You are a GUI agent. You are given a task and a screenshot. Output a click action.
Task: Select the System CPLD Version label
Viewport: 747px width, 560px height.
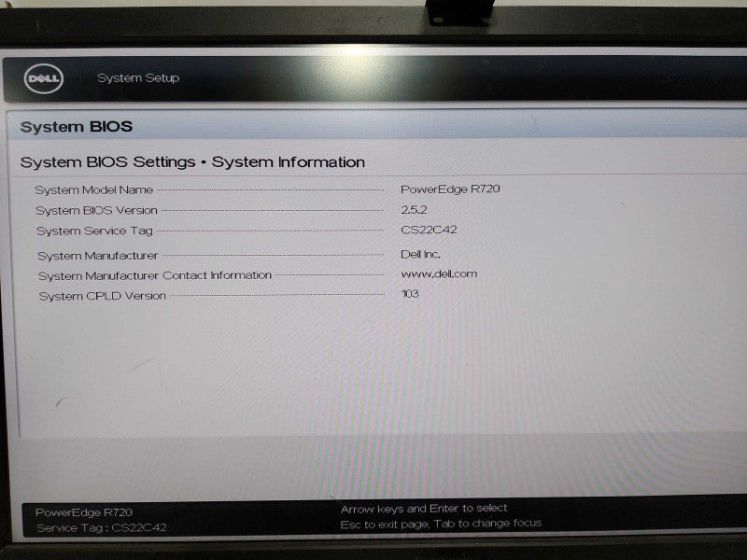tap(103, 296)
